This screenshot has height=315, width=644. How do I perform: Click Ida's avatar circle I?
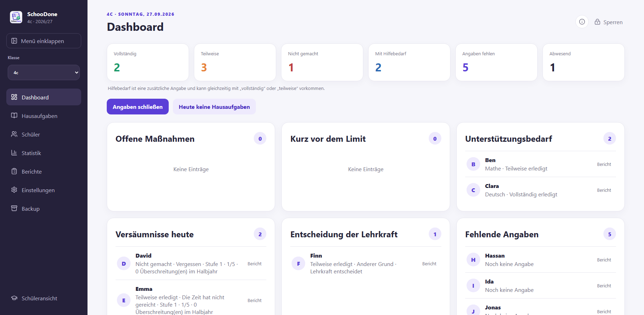473,286
